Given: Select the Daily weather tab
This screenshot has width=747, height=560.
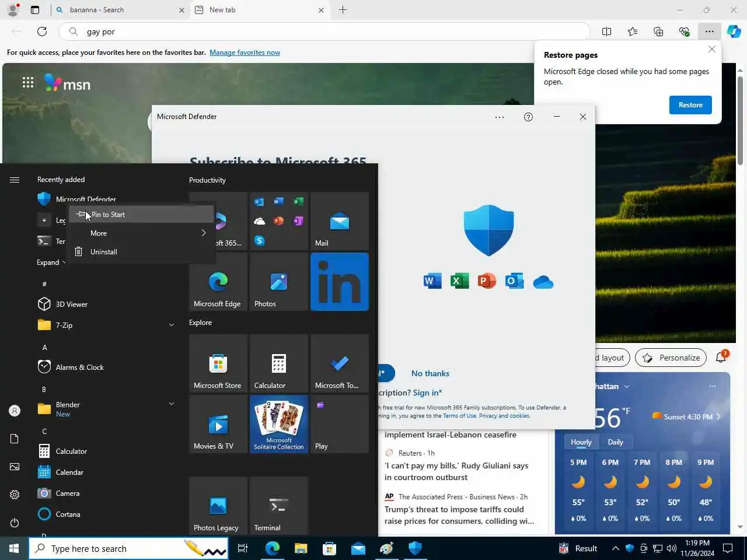Looking at the screenshot, I should click(615, 442).
